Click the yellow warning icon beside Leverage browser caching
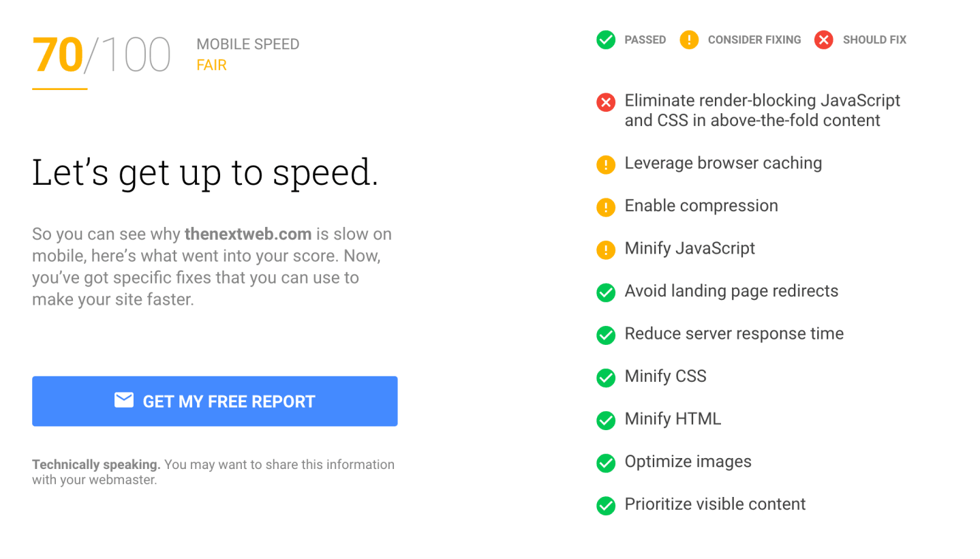The height and width of the screenshot is (559, 980). coord(606,165)
